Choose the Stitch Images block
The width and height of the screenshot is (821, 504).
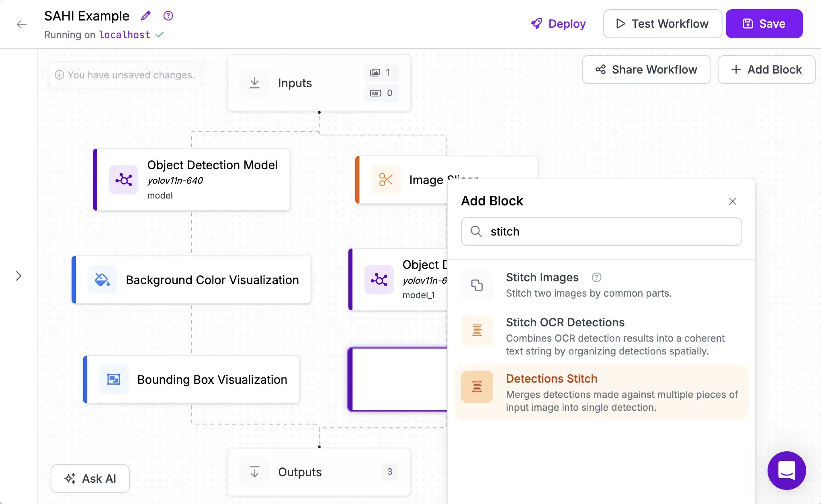[601, 285]
